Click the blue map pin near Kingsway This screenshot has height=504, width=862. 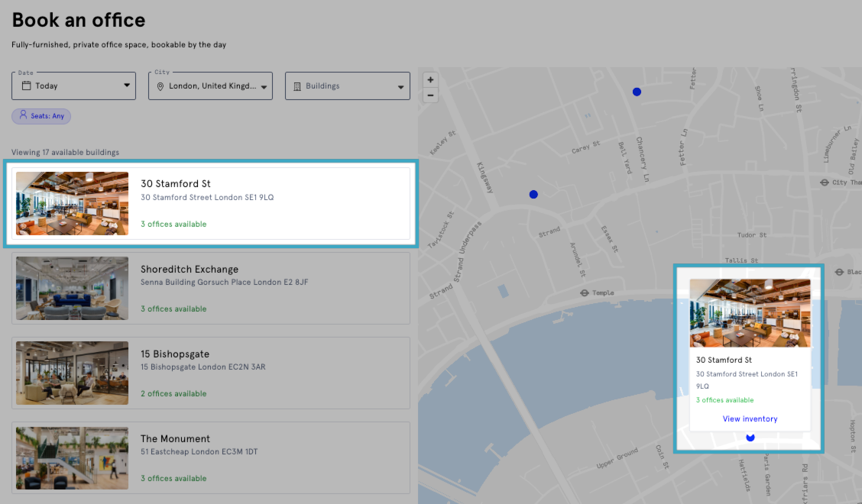[533, 194]
